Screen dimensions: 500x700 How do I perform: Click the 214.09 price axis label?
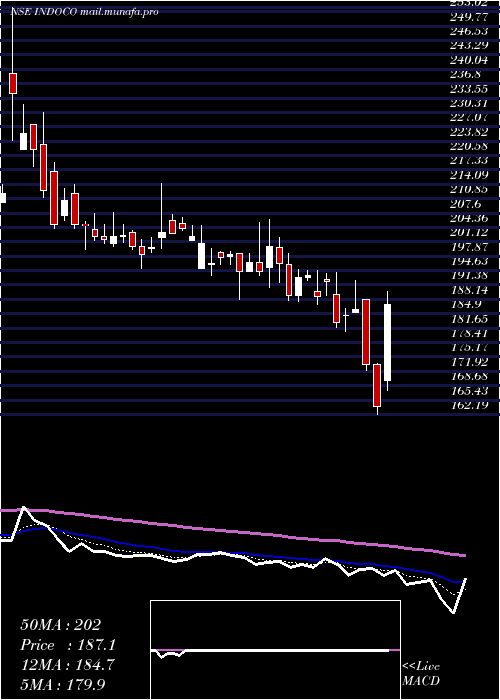[x=471, y=175]
